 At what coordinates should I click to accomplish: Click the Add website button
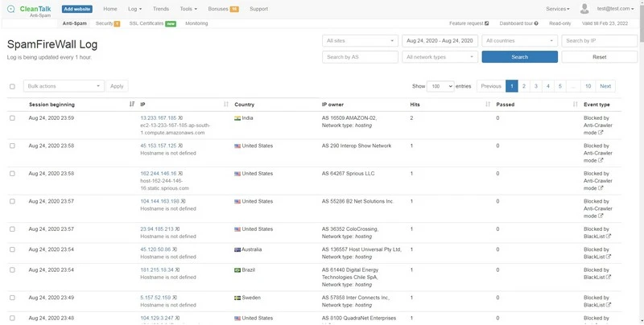pos(77,9)
